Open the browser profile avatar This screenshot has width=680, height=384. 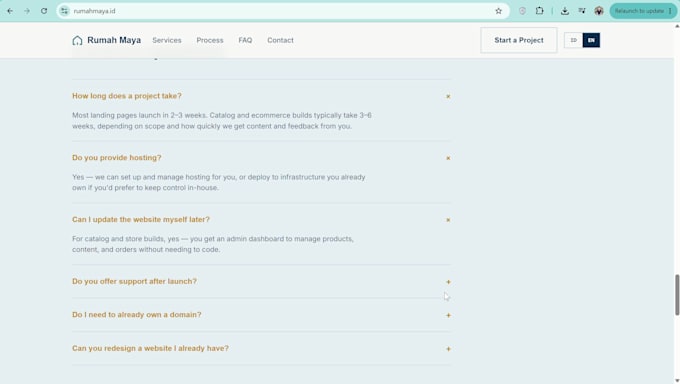(599, 11)
